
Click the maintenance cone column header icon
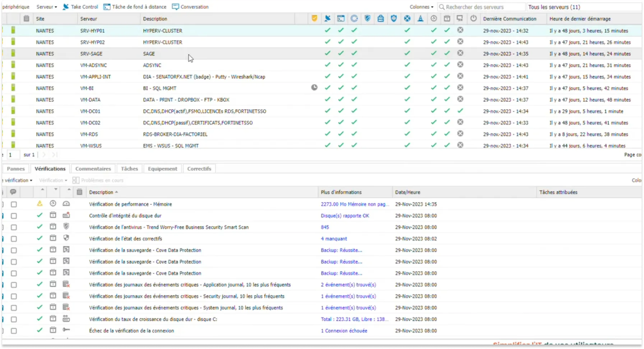(421, 18)
